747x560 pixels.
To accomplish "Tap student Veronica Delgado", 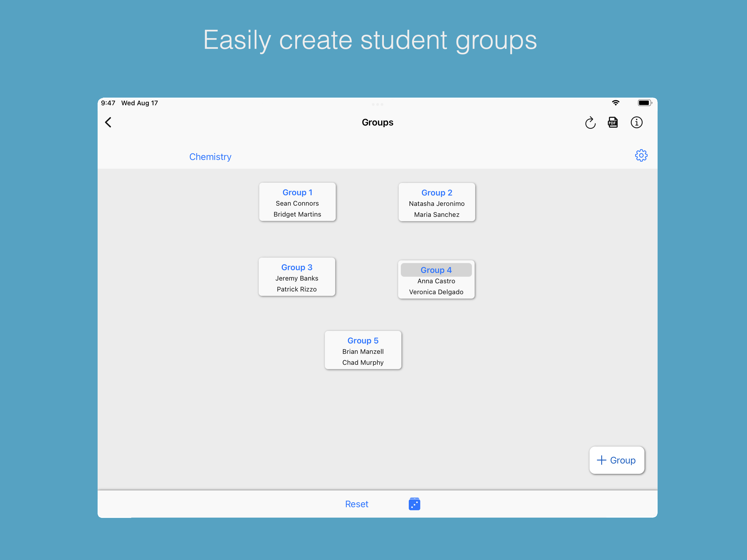I will click(436, 292).
